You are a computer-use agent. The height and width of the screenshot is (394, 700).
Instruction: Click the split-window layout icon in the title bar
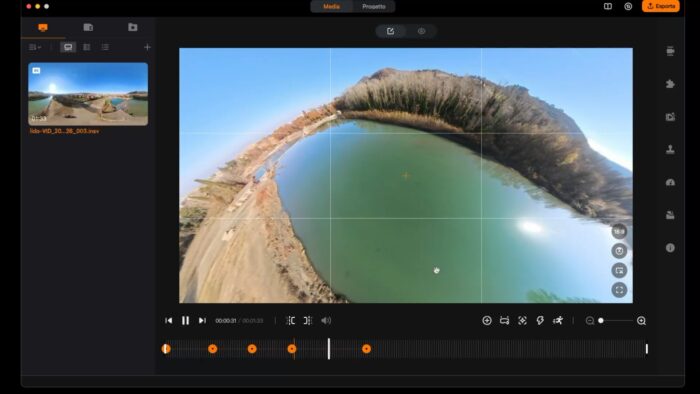[608, 6]
